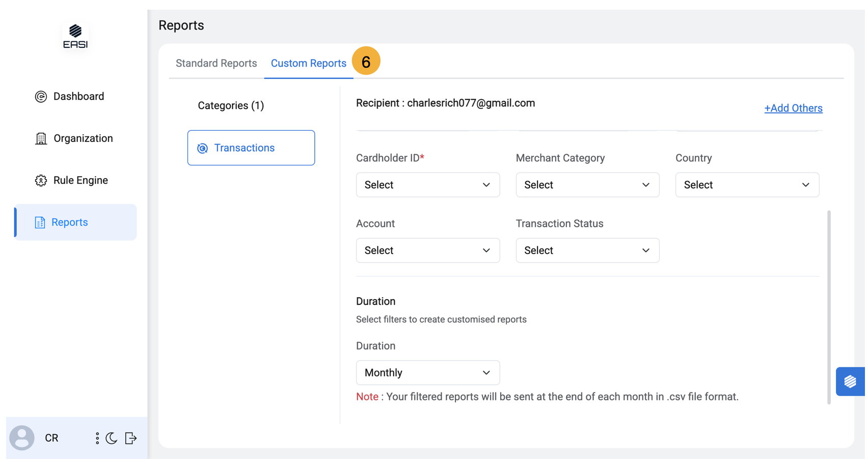
Task: Click the floating EASI widget icon
Action: 850,381
